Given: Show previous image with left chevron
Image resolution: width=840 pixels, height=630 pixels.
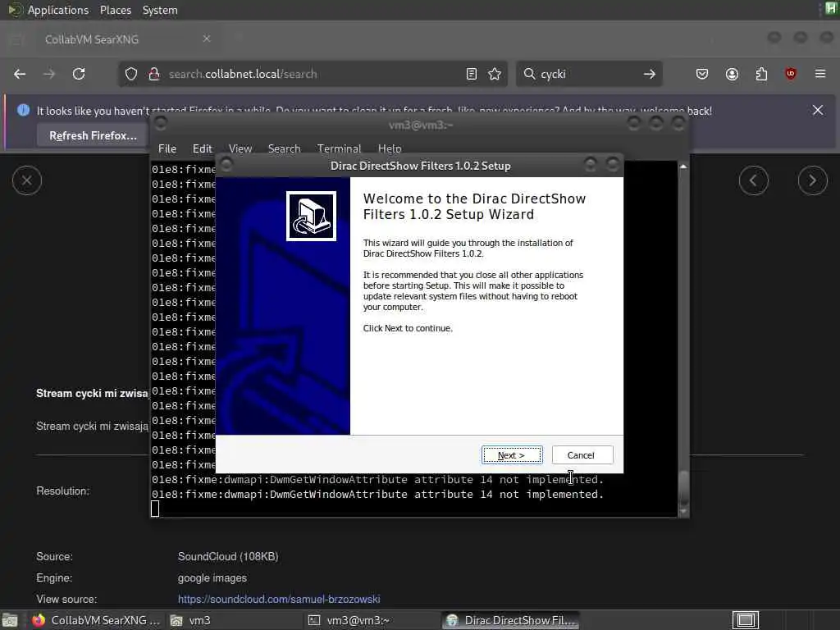Looking at the screenshot, I should pyautogui.click(x=754, y=180).
